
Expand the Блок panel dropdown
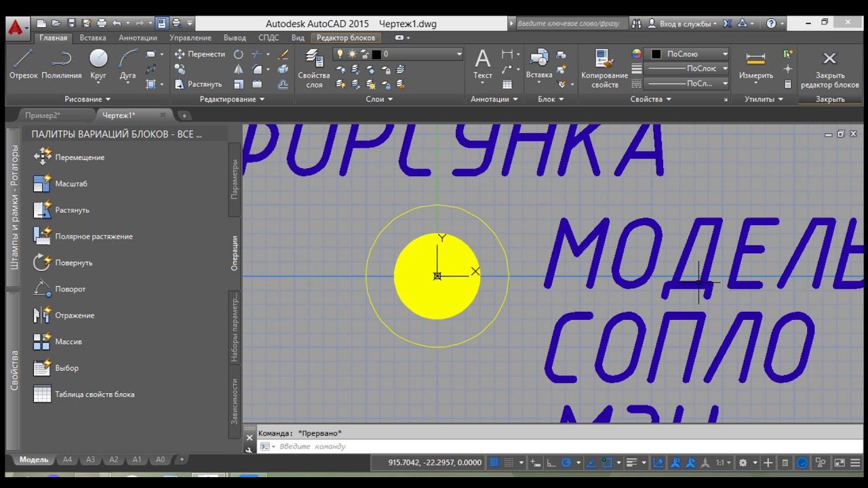(x=551, y=99)
